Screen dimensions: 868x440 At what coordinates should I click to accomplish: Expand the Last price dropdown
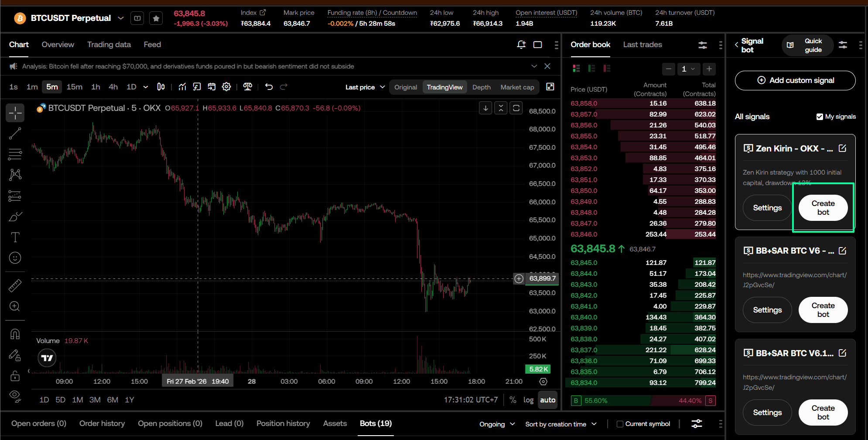[x=365, y=87]
